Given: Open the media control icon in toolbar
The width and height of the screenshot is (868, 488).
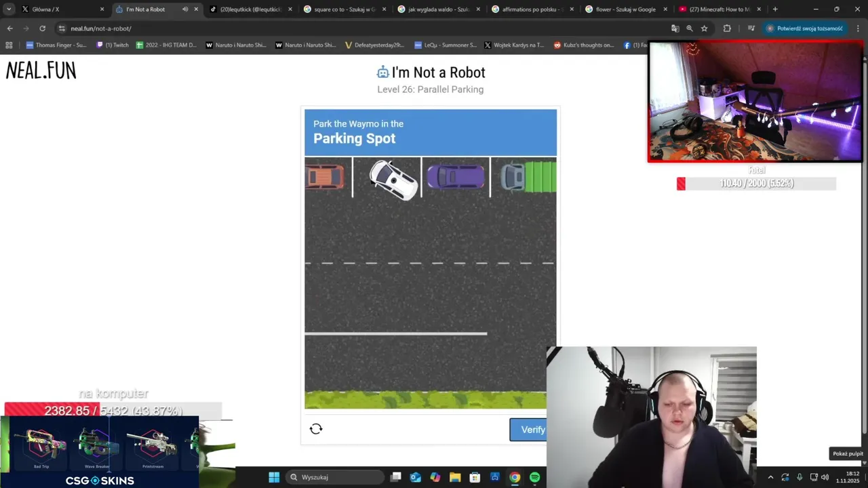Looking at the screenshot, I should click(x=751, y=28).
